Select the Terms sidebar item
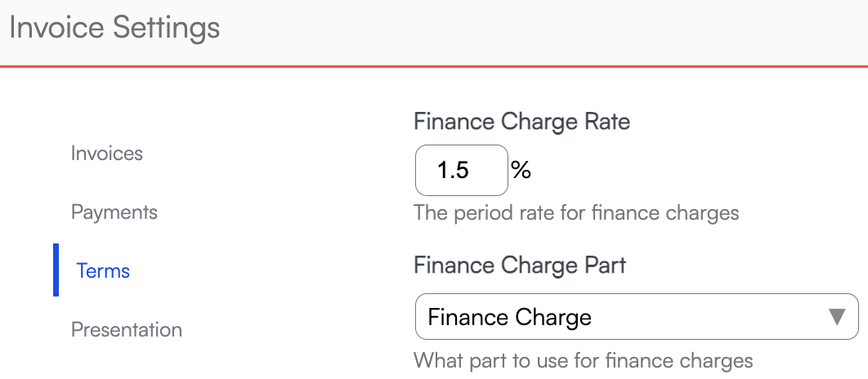This screenshot has height=379, width=868. (103, 271)
